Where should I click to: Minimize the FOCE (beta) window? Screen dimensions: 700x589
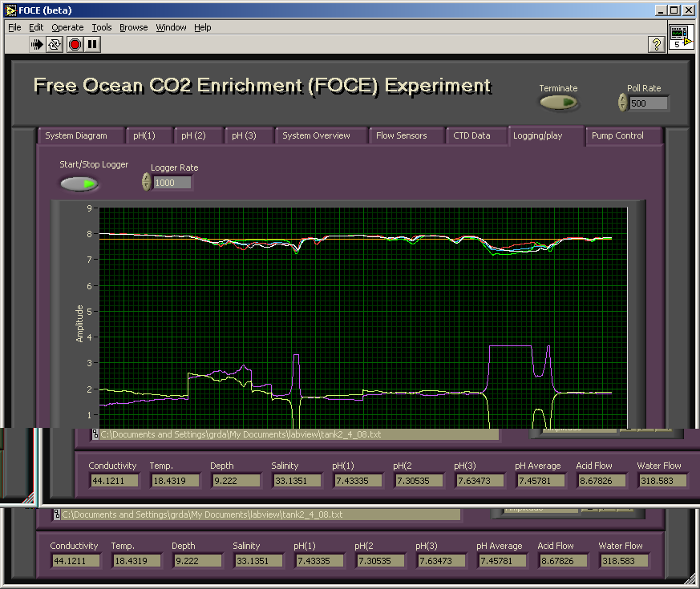click(662, 10)
